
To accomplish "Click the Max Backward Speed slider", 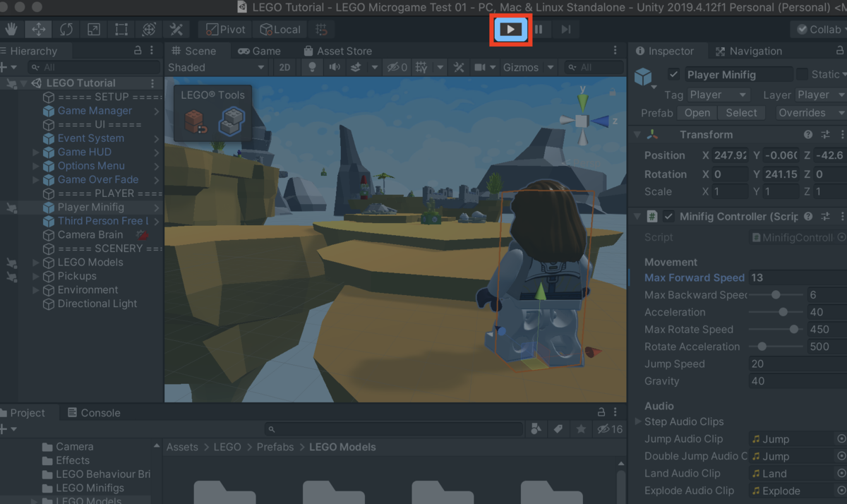I will click(x=776, y=295).
